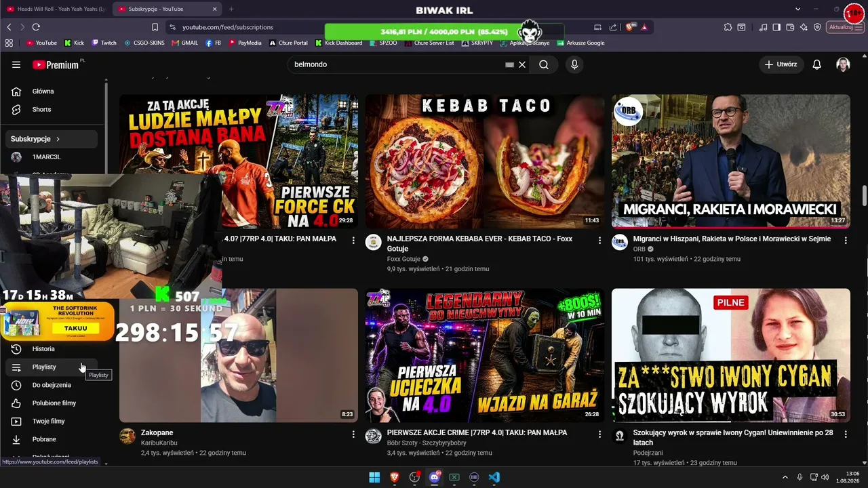Open the Brave Shields lion icon
This screenshot has width=868, height=488.
coord(631,27)
